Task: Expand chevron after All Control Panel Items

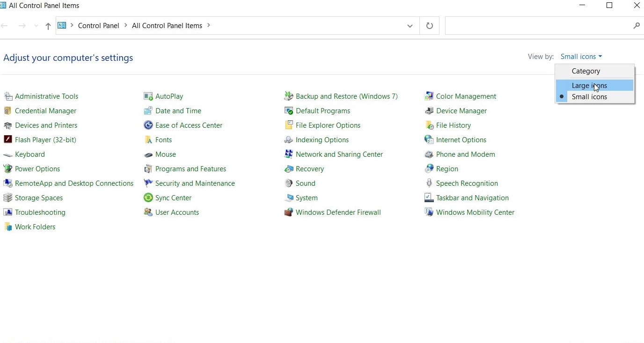Action: 209,25
